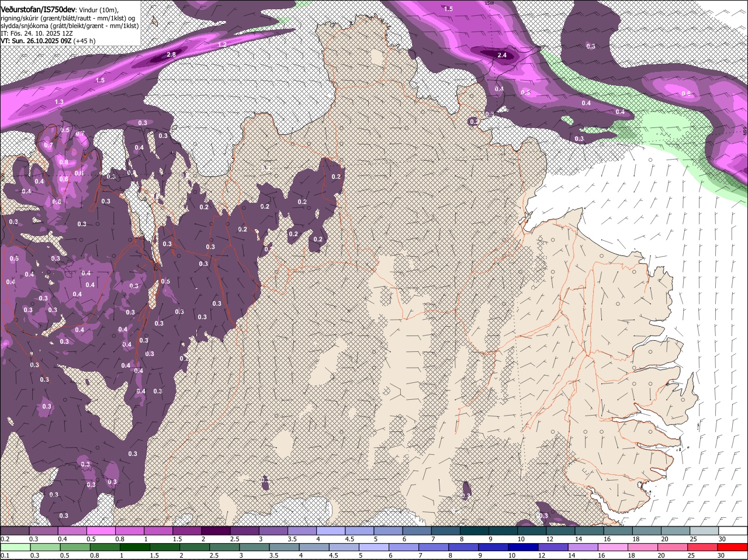Viewport: 748px width, 560px height.
Task: Click the bottom-row legend swatch starting at 0.1
Action: click(15, 547)
